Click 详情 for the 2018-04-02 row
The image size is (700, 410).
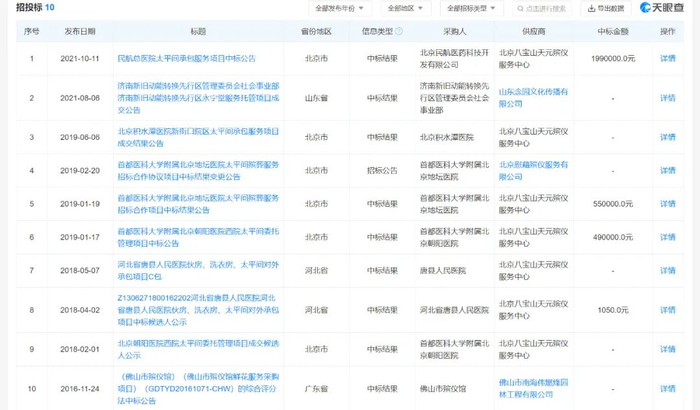point(668,310)
